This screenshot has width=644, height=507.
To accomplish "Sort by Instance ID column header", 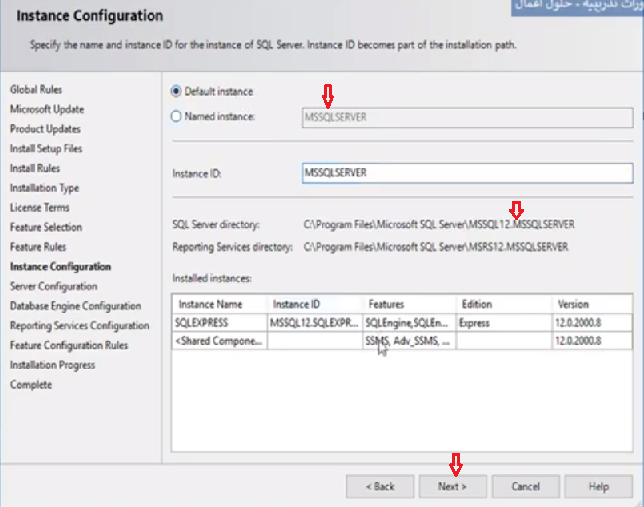I will (315, 304).
